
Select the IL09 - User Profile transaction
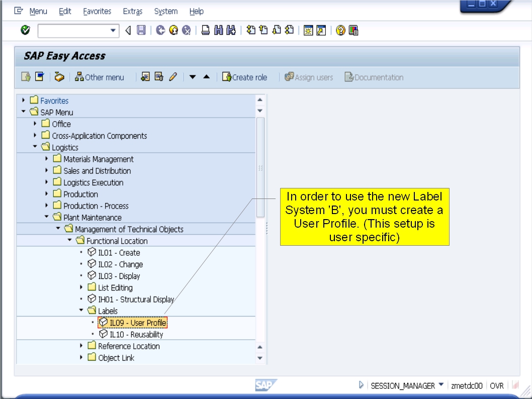pyautogui.click(x=132, y=322)
